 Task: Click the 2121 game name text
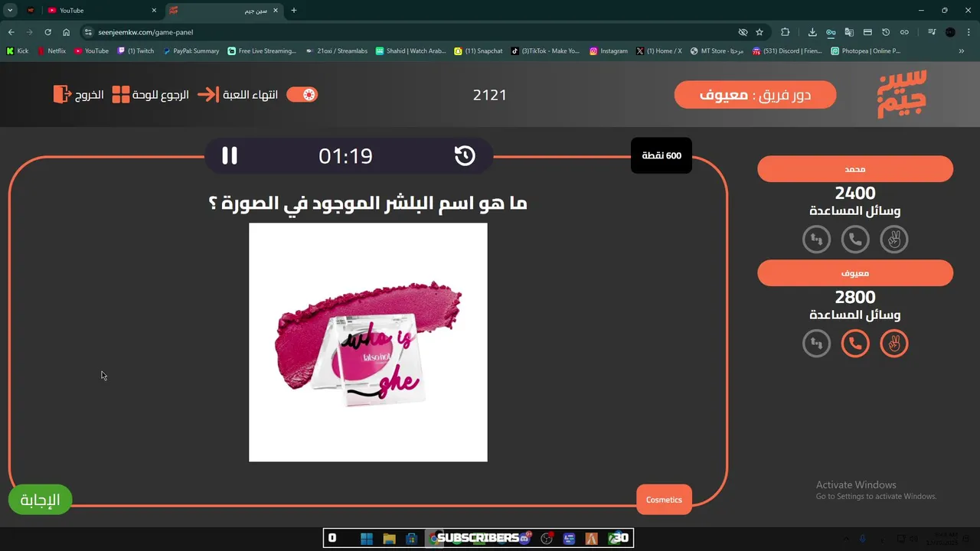[x=490, y=95]
